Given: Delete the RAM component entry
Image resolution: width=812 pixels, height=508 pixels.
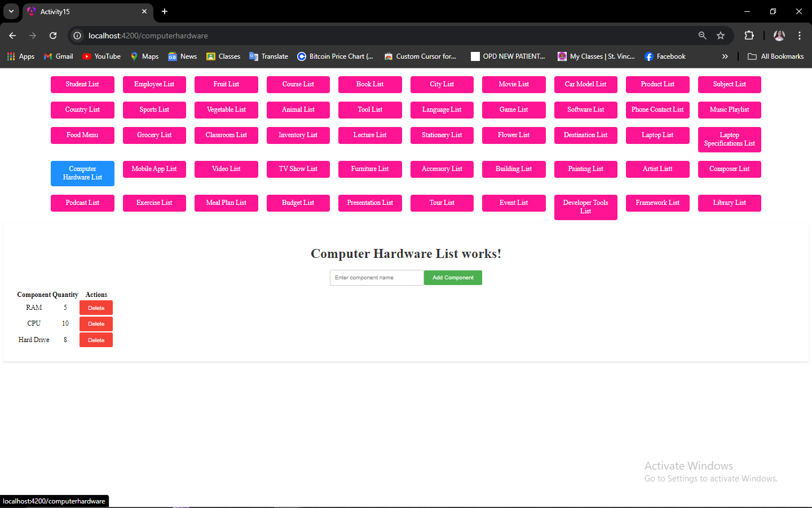Looking at the screenshot, I should point(96,308).
